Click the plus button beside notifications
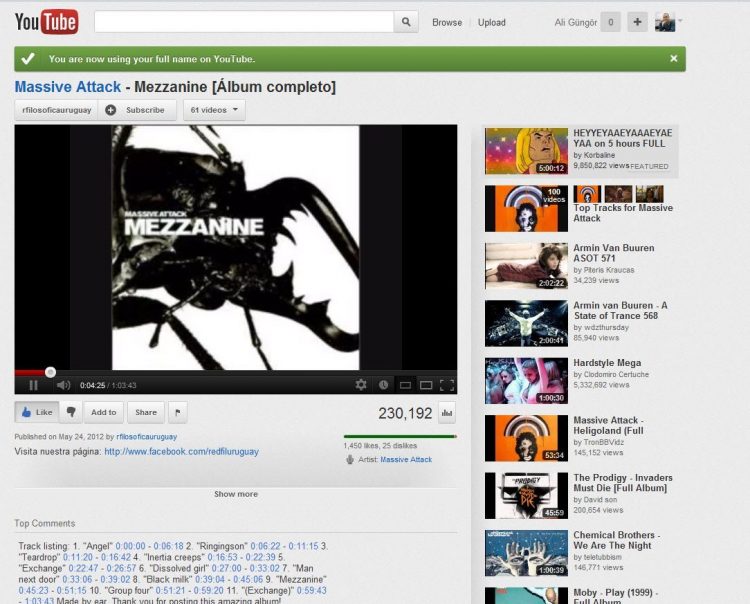 point(637,22)
